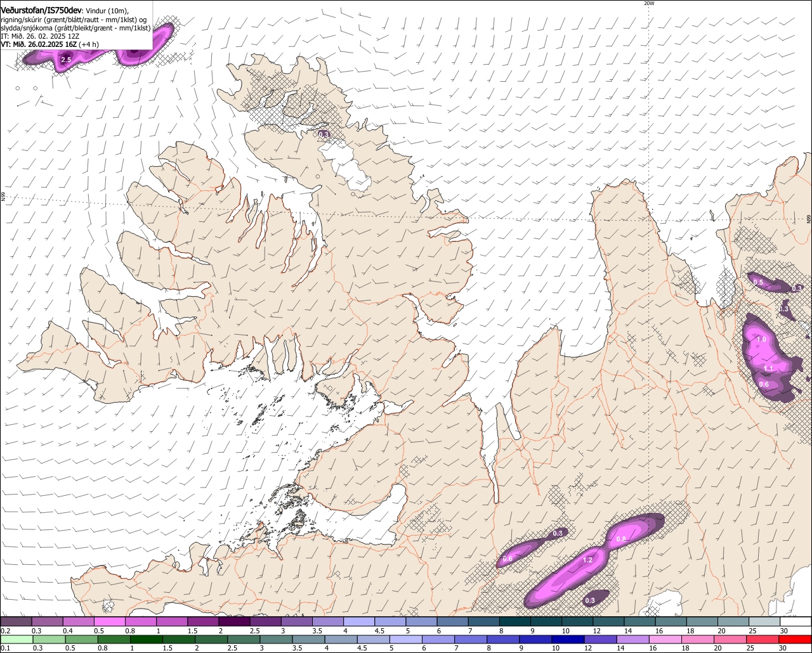Click the '0.3' value over the Westfjords peninsula
The width and height of the screenshot is (812, 653).
point(324,134)
